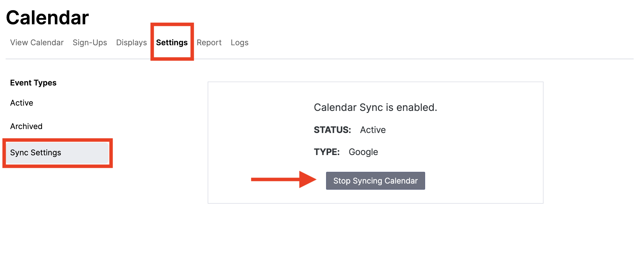Open the Archived event types list
Image resolution: width=644 pixels, height=257 pixels.
[x=26, y=126]
